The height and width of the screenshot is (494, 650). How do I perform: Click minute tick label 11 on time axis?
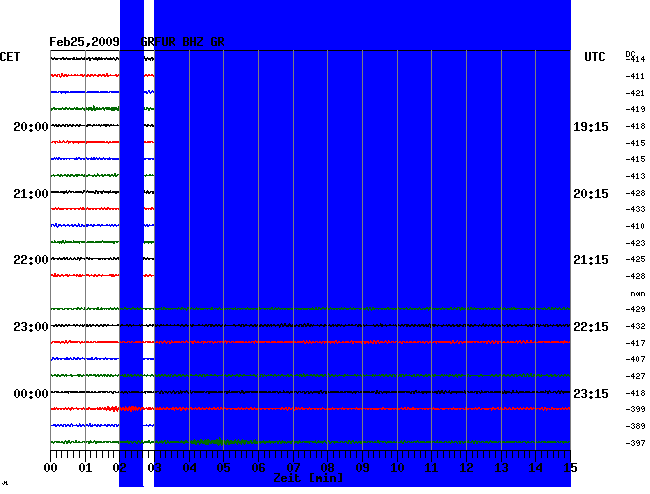click(x=432, y=468)
